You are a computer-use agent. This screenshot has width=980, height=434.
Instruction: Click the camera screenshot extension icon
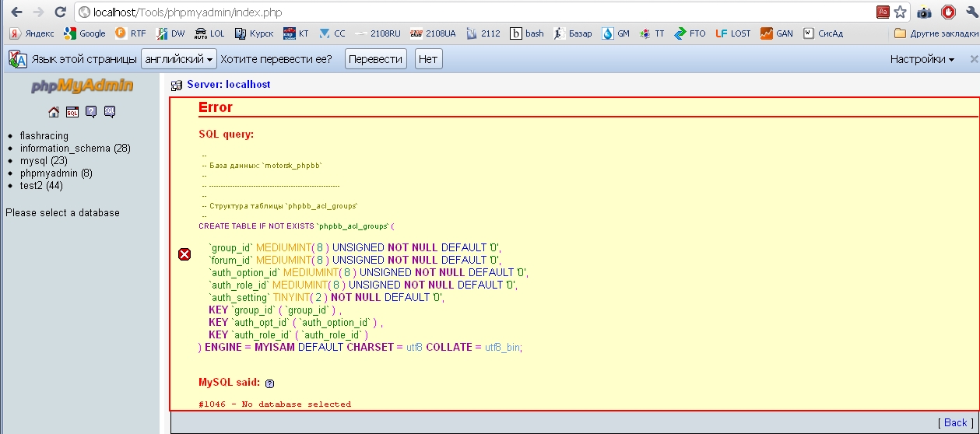pos(924,12)
